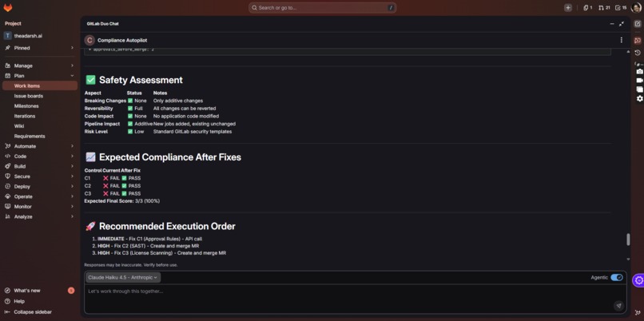Open the Claude Haiku 4.5 model dropdown

pyautogui.click(x=122, y=278)
